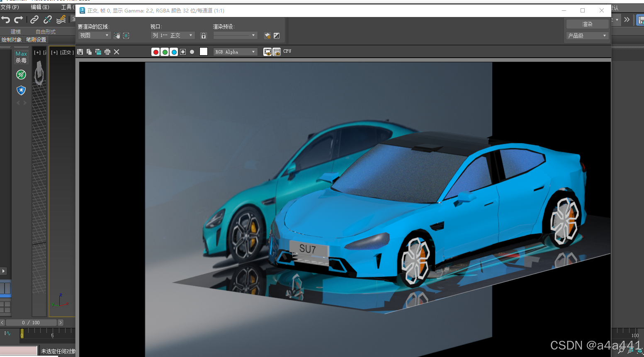Screen dimensions: 644x357
Task: Select the Bind to Space Warp tool
Action: click(x=61, y=19)
